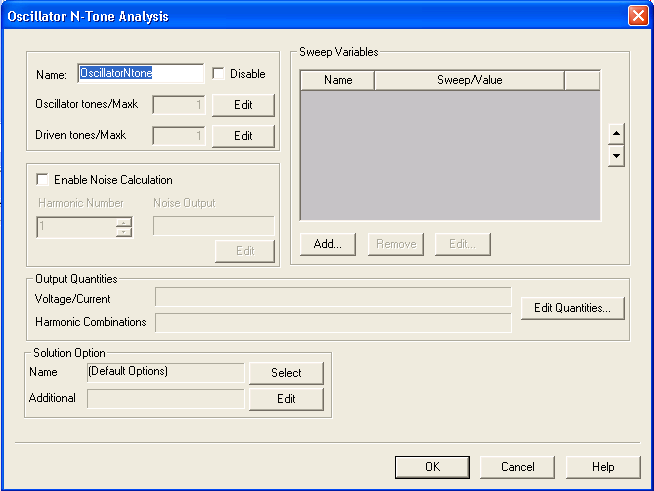
Task: Open Help for this analysis dialog
Action: pyautogui.click(x=603, y=467)
